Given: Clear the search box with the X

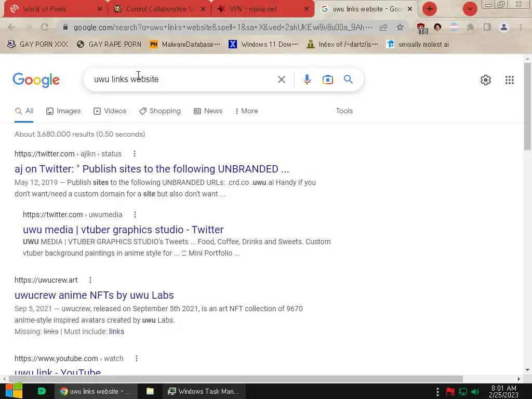Looking at the screenshot, I should coord(281,79).
